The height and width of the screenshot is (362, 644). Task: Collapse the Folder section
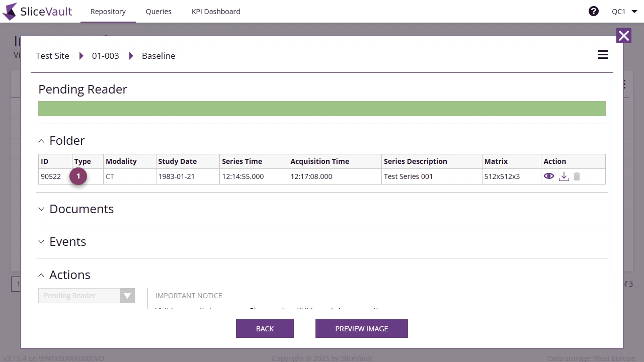41,141
